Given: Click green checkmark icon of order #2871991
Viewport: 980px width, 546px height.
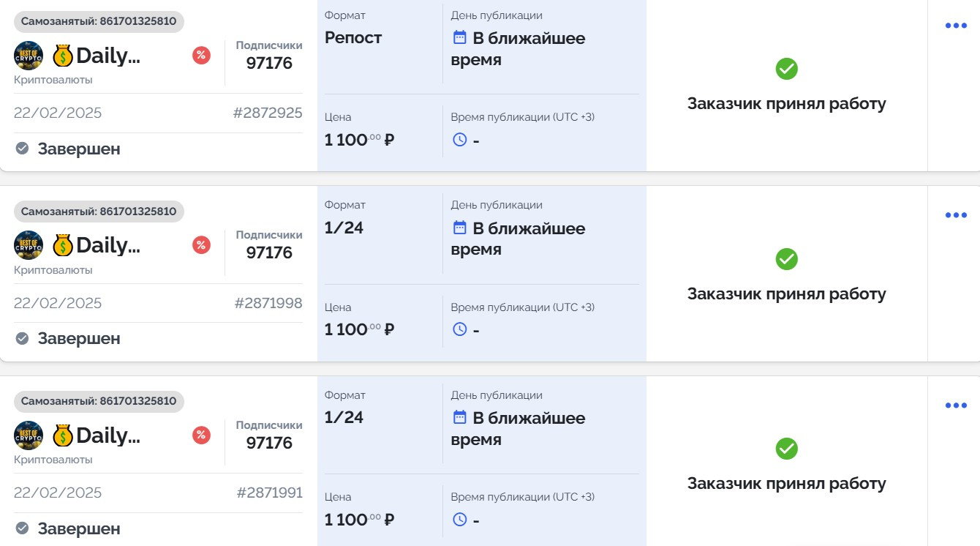Looking at the screenshot, I should pyautogui.click(x=786, y=449).
